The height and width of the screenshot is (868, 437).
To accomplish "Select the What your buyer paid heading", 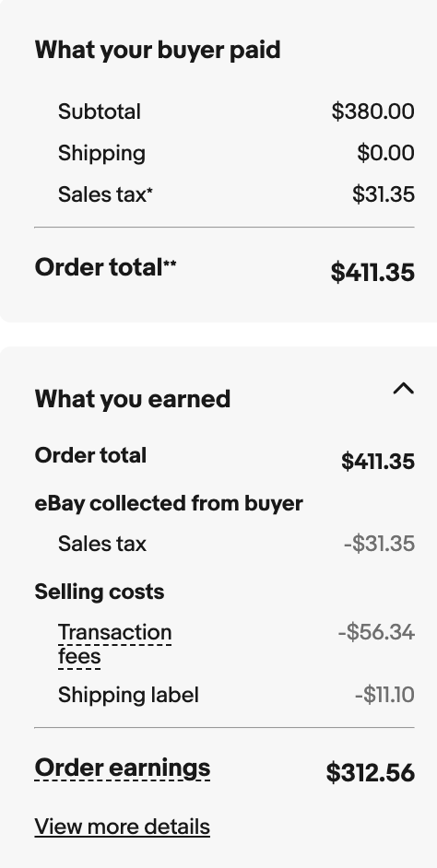I will tap(158, 51).
